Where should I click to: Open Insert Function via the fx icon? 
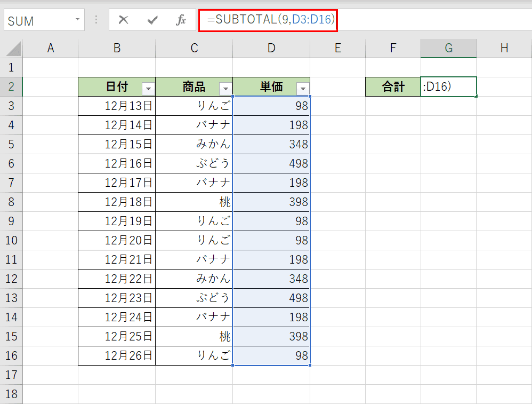(x=181, y=20)
